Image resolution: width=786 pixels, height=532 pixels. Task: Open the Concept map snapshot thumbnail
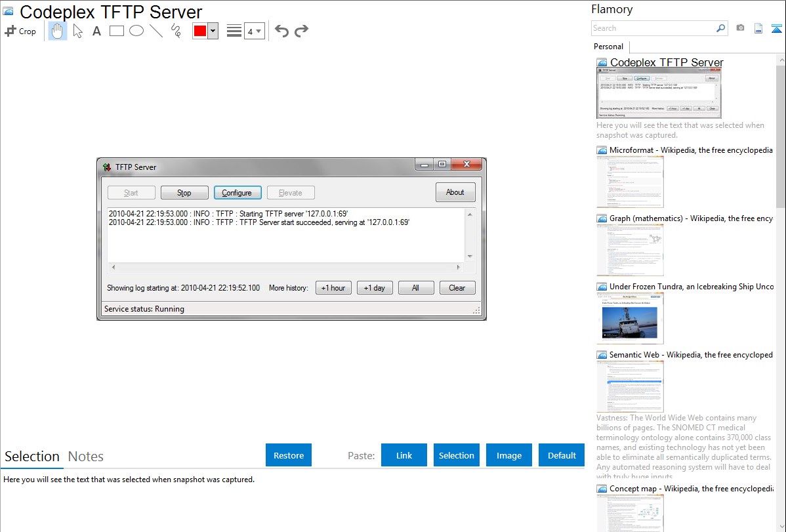pyautogui.click(x=630, y=513)
